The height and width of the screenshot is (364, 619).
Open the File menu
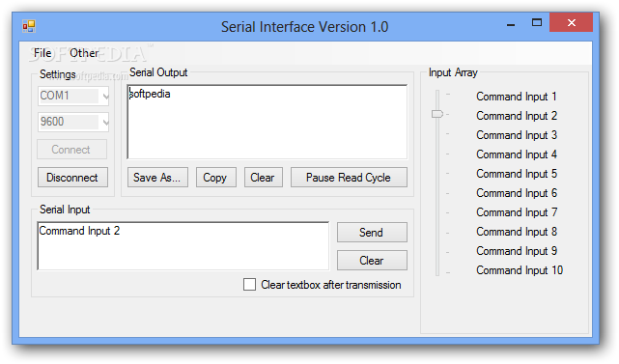[x=42, y=53]
